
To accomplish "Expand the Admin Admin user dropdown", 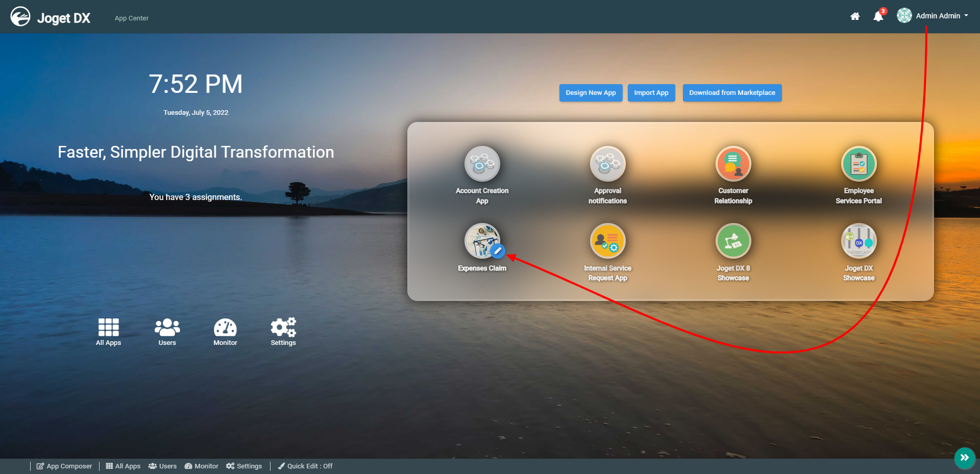I will (x=942, y=16).
